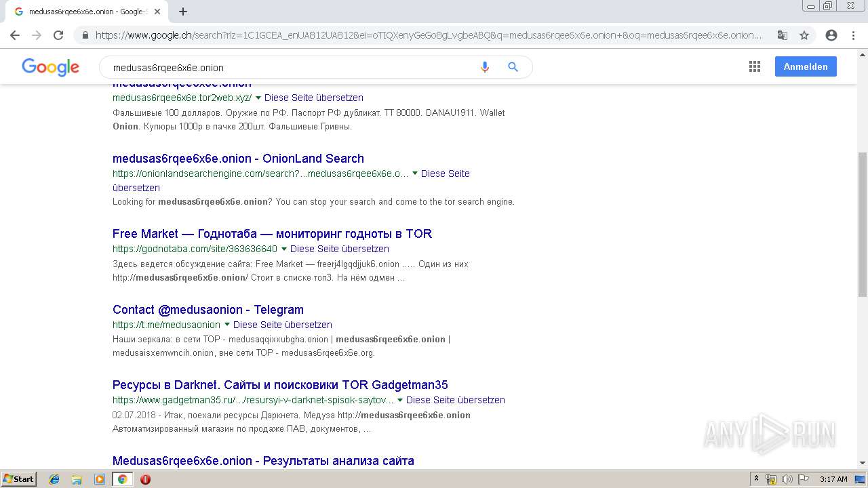Bookmark this page with the star icon
This screenshot has width=868, height=488.
point(804,35)
